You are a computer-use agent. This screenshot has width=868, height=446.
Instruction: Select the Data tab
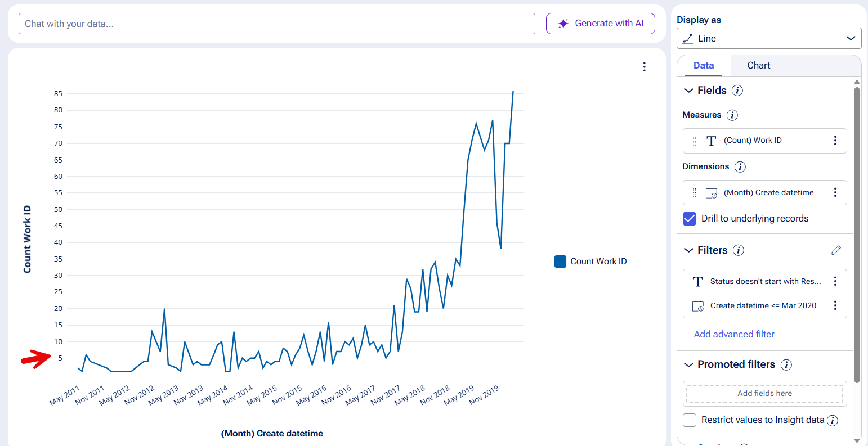click(x=704, y=66)
